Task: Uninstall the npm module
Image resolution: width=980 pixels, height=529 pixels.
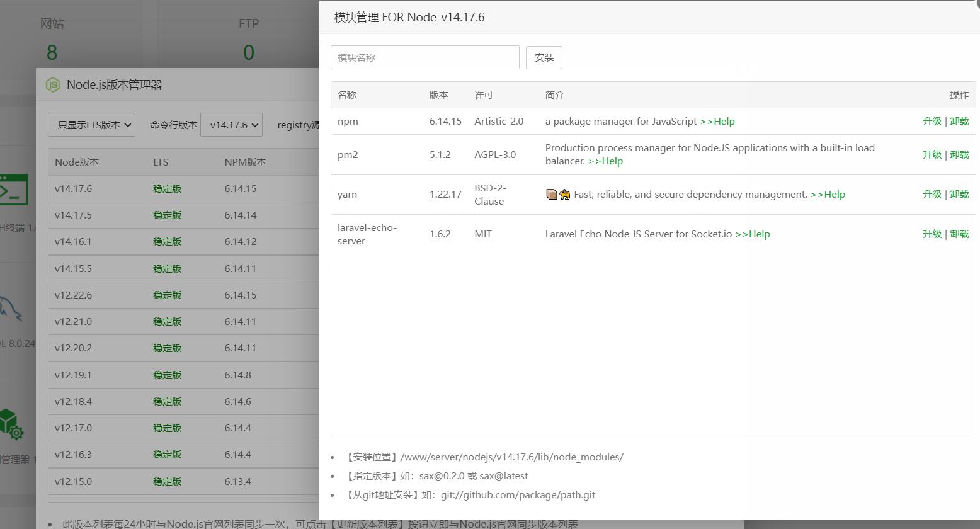Action: pos(959,122)
